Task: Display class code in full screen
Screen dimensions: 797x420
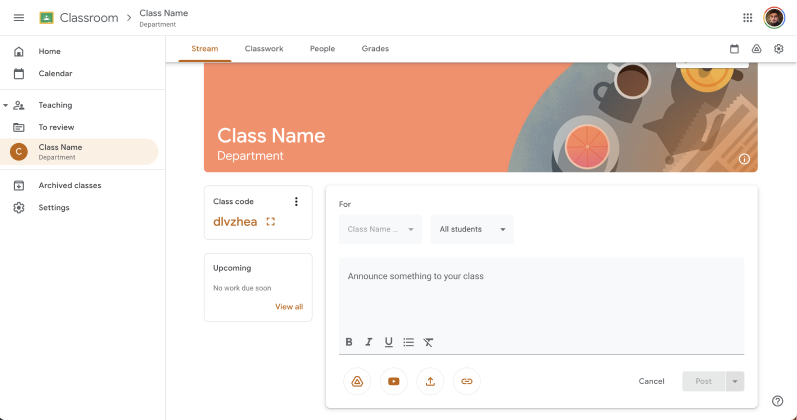Action: (271, 222)
